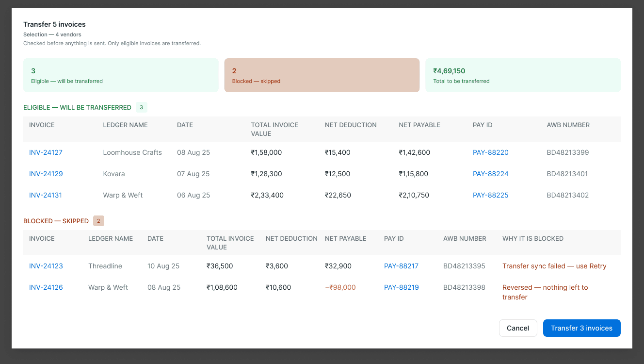
Task: Open invoice link INV-24131
Action: pyautogui.click(x=46, y=195)
